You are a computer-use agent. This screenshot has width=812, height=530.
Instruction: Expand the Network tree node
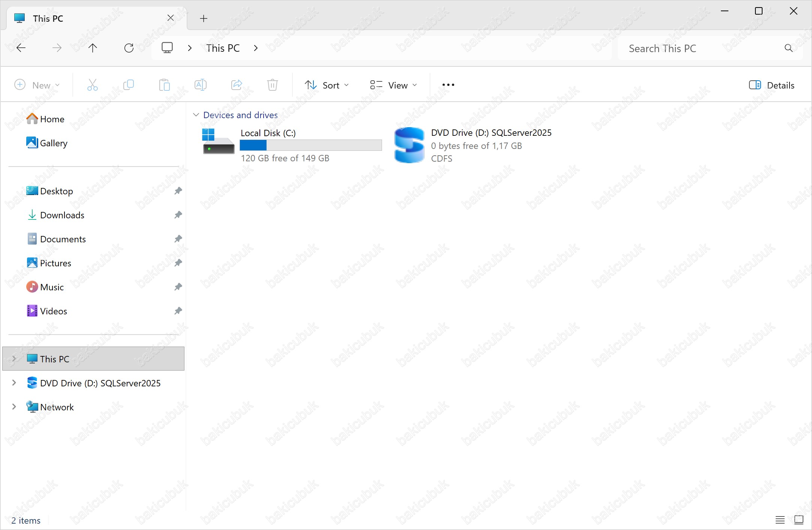[x=14, y=407]
